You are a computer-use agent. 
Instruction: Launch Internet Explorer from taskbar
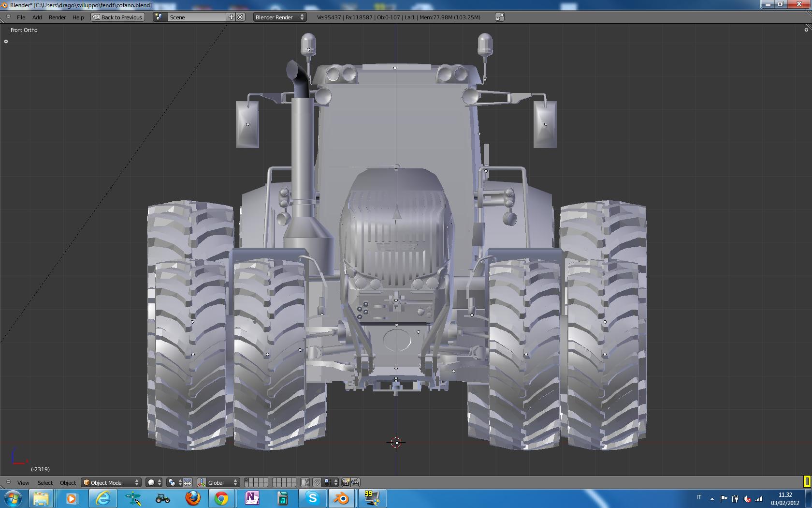pyautogui.click(x=102, y=498)
